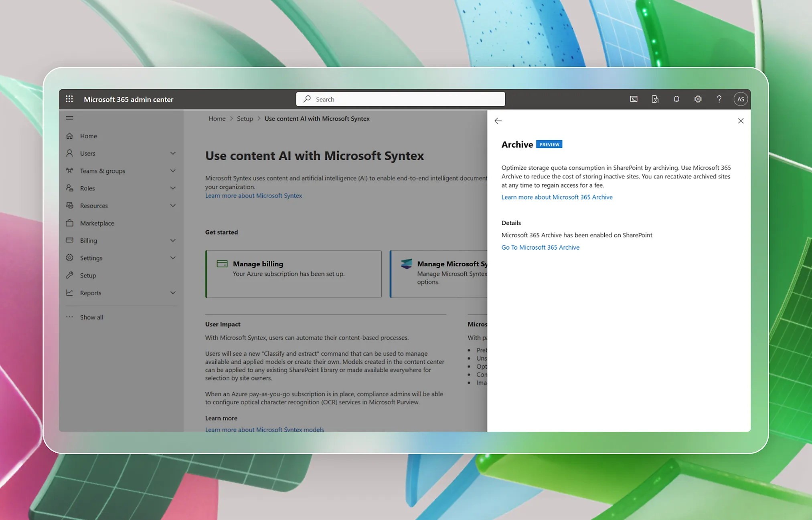812x520 pixels.
Task: Click the document install icon in header
Action: (x=655, y=99)
